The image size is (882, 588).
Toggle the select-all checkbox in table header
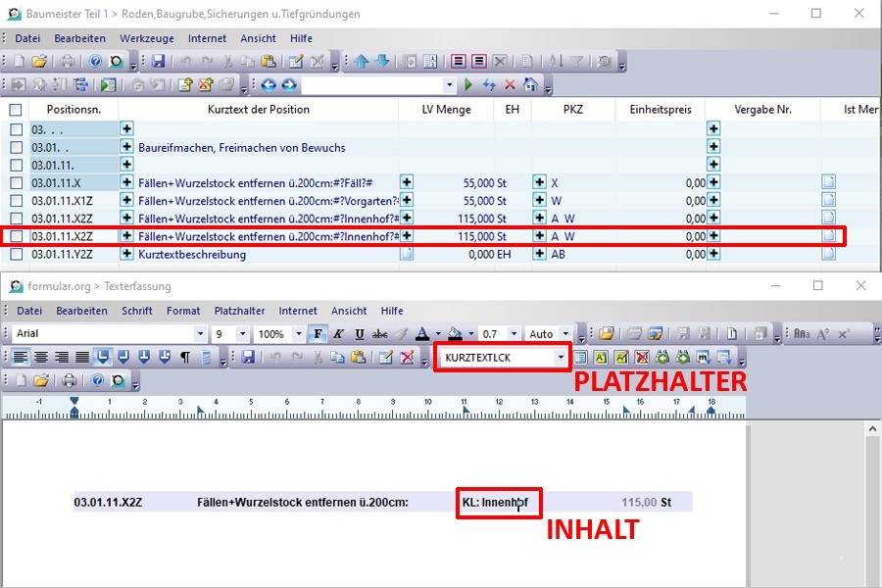(16, 110)
